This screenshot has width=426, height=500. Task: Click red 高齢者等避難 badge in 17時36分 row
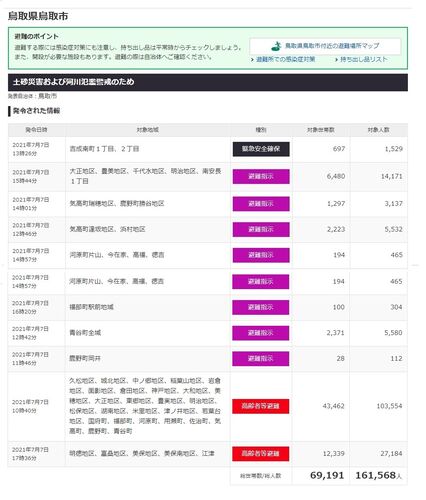point(261,453)
